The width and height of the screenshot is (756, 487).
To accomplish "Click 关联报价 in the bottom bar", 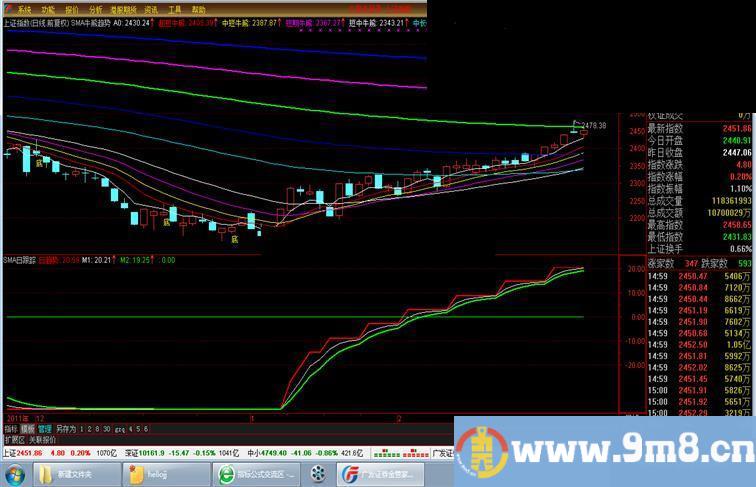I will 40,438.
